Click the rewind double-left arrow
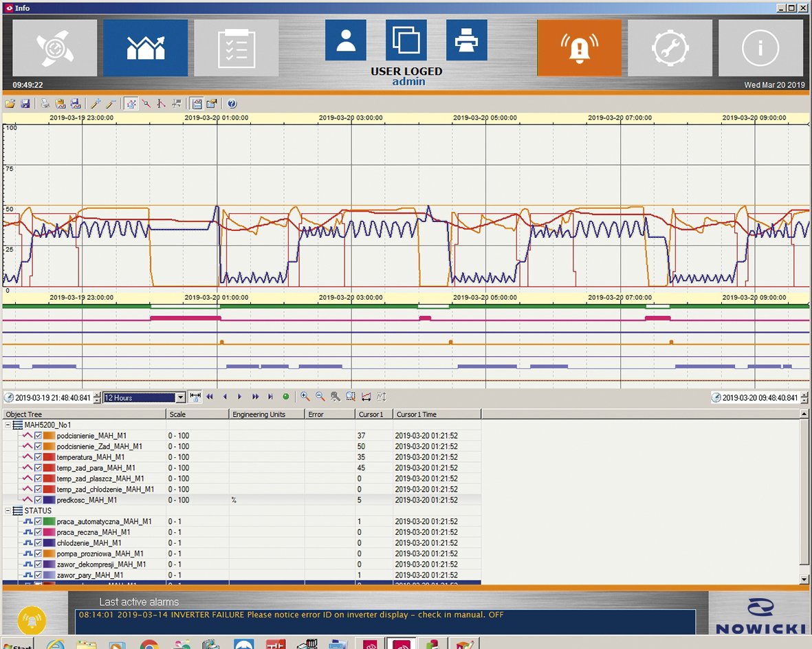 [210, 397]
